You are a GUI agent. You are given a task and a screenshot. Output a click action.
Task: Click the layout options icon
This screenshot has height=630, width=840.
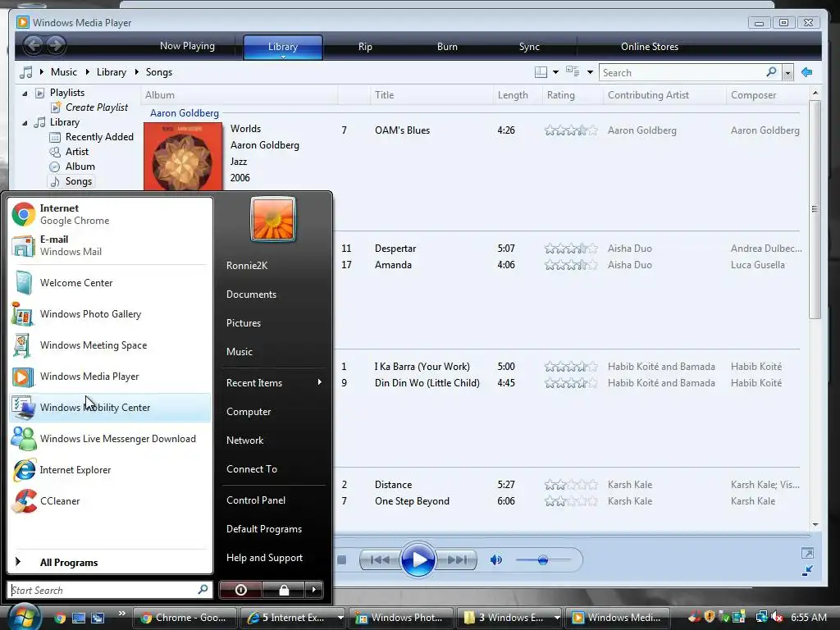coord(541,72)
